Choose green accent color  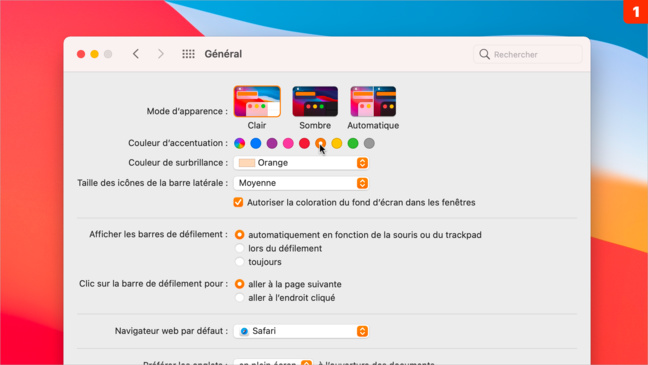[x=353, y=143]
